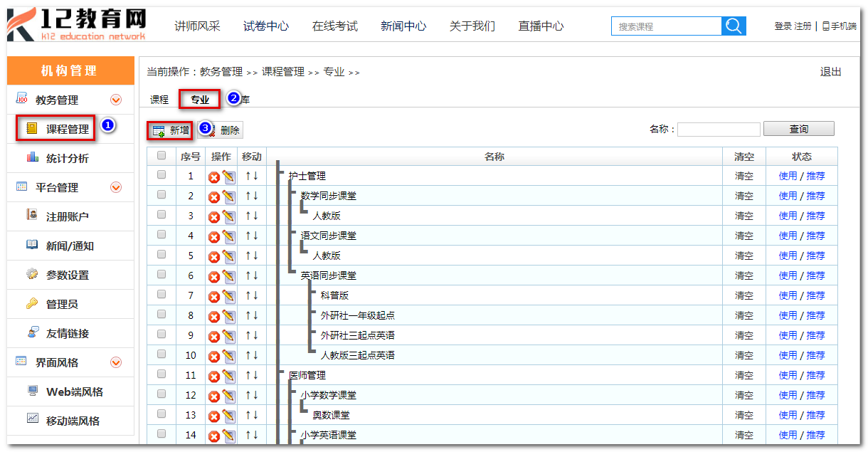The height and width of the screenshot is (452, 868).
Task: Check the checkbox for row 2
Action: point(162,195)
